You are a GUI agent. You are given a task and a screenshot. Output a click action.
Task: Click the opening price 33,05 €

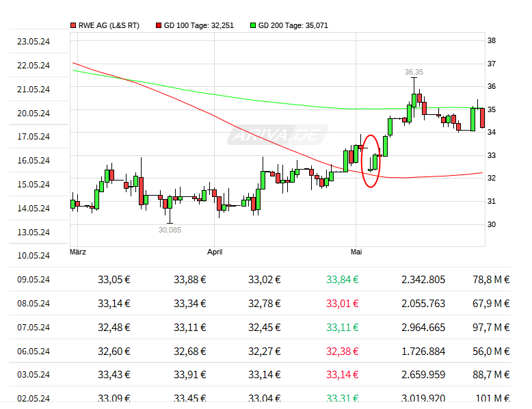(x=114, y=279)
